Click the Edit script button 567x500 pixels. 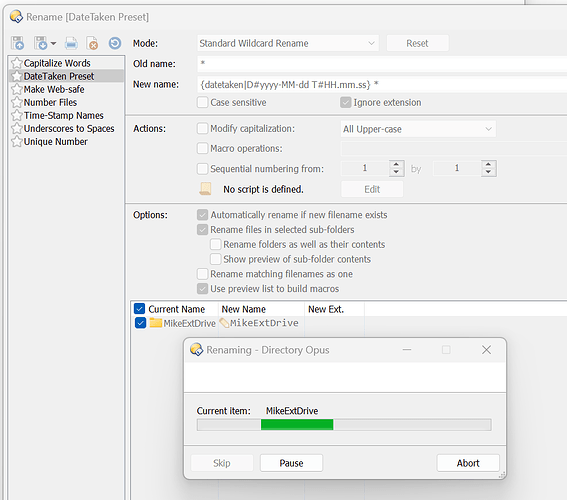click(x=372, y=189)
